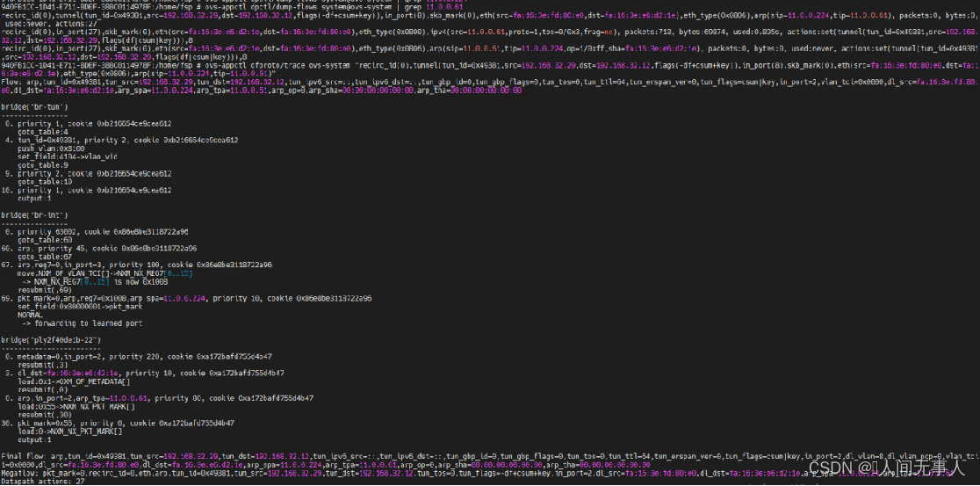Select the 'priority 65002' rule in br-int
980x486 pixels.
97,231
